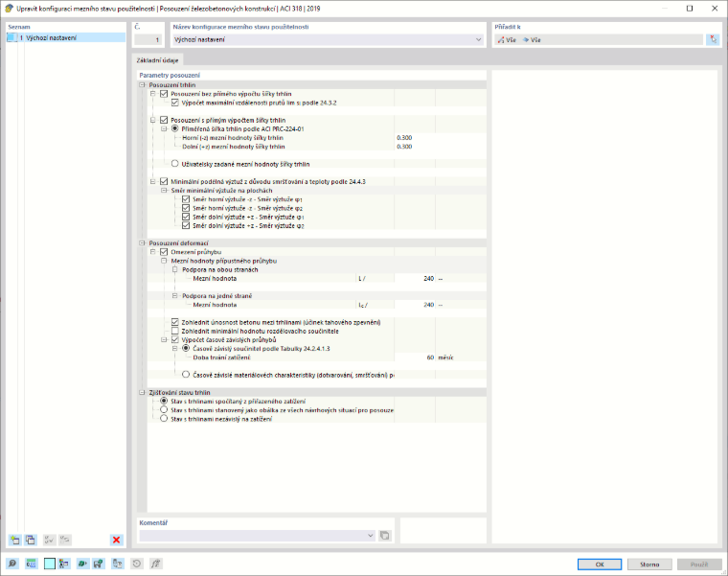728x576 pixels.
Task: Delete the selected configuration with the red X
Action: tap(117, 540)
